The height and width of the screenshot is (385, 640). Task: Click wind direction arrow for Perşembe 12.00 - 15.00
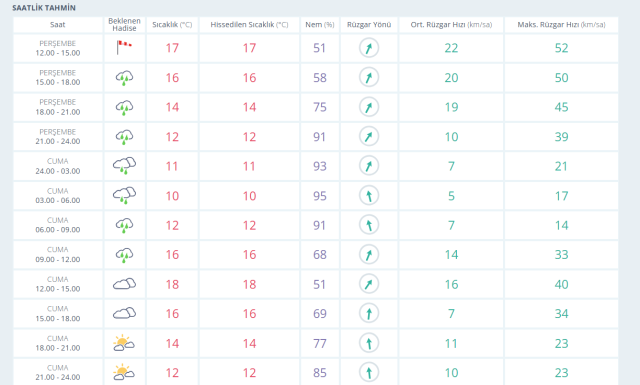(369, 48)
